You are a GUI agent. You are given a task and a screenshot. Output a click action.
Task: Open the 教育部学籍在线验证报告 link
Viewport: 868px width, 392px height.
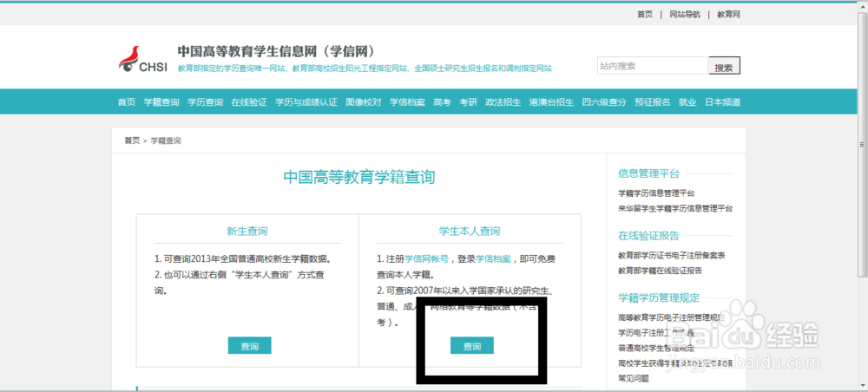pyautogui.click(x=660, y=271)
